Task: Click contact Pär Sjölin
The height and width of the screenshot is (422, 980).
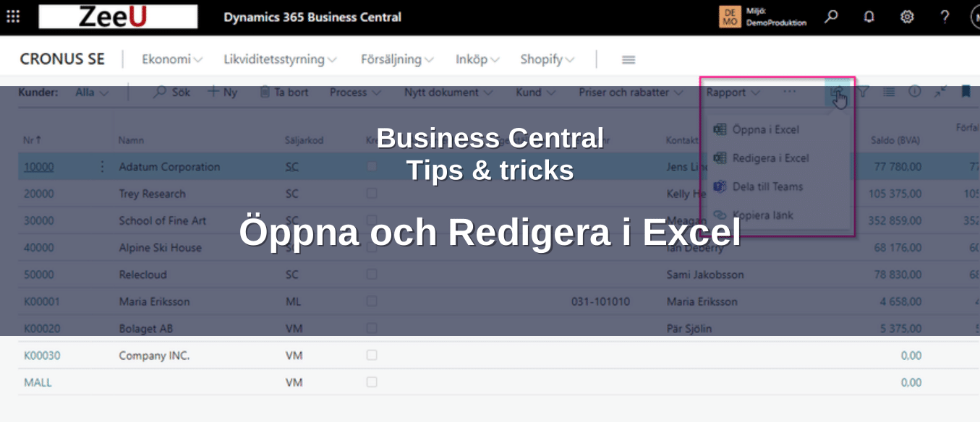Action: tap(689, 329)
